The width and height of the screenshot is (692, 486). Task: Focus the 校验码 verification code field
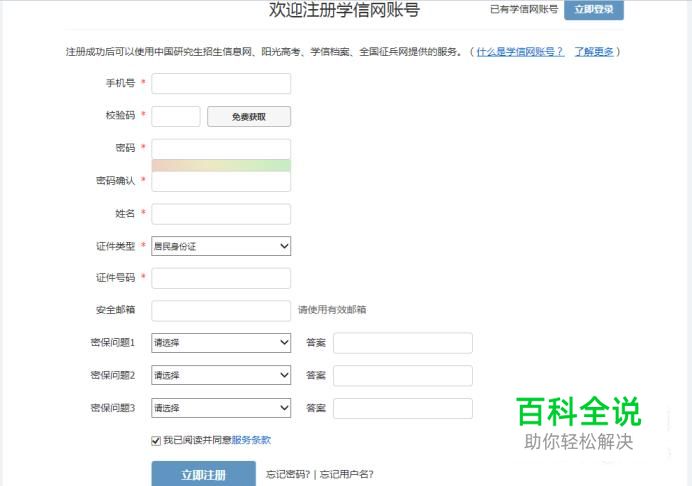tap(176, 116)
